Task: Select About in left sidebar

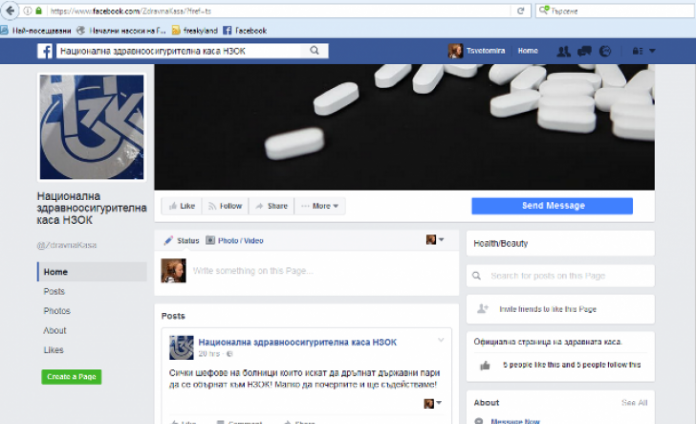Action: [x=55, y=330]
